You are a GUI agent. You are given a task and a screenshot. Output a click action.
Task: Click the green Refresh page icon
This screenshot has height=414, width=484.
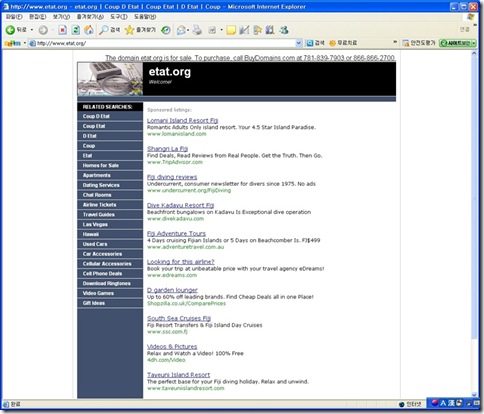click(x=76, y=30)
